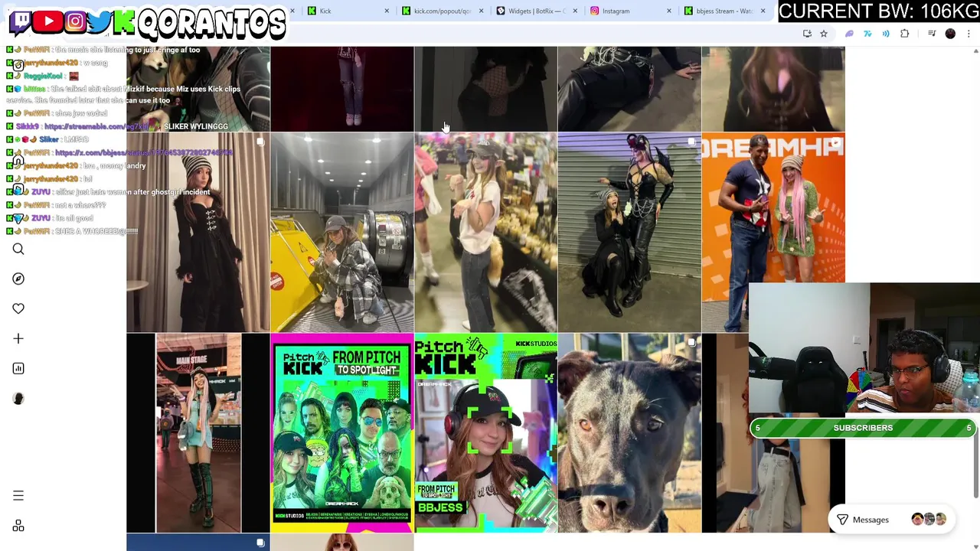
Task: Click the scrollbar up arrow
Action: [975, 51]
